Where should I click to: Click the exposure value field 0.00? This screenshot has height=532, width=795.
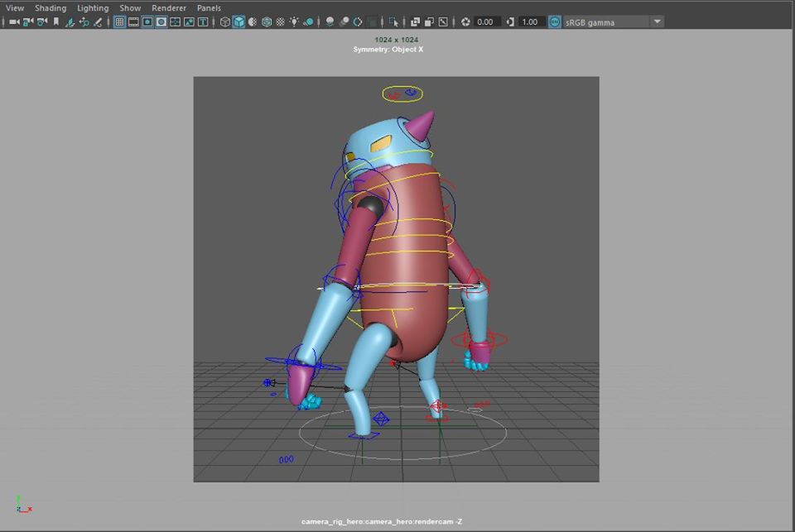point(488,22)
